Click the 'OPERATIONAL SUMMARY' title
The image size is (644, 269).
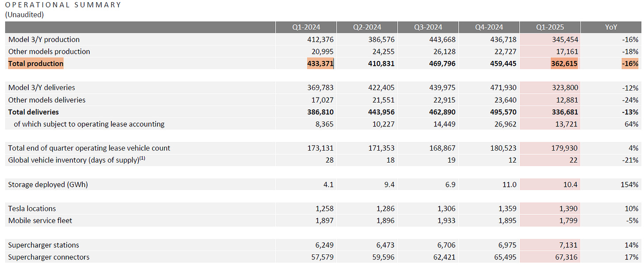(x=63, y=5)
